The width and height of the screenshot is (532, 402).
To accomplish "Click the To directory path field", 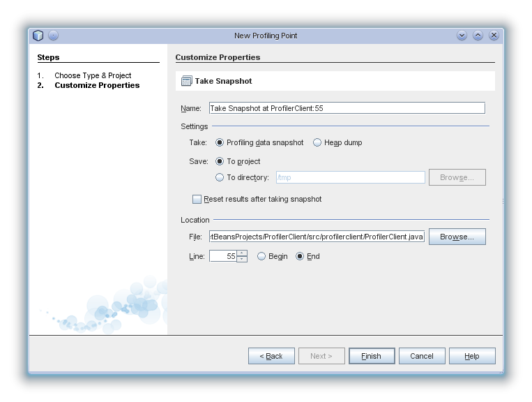I will 351,177.
